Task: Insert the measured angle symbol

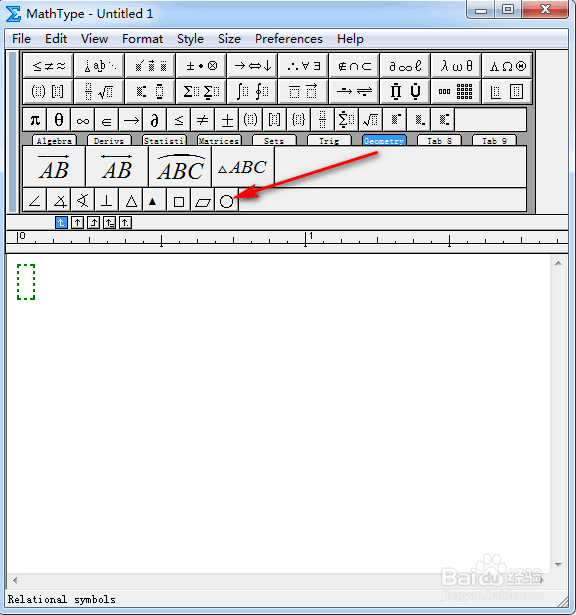Action: [x=59, y=200]
